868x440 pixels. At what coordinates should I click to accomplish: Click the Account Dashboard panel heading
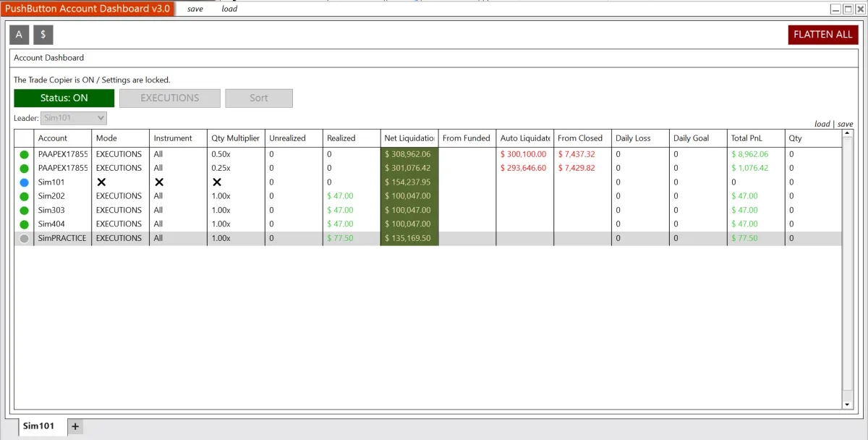coord(49,58)
